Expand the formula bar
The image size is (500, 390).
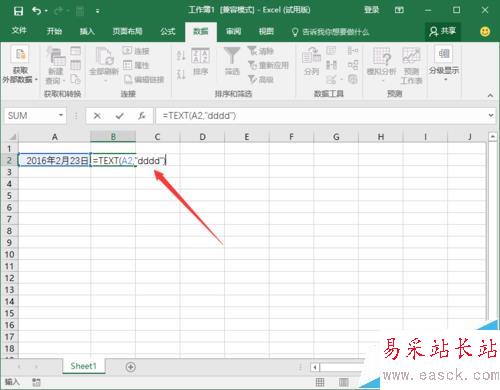(x=491, y=115)
